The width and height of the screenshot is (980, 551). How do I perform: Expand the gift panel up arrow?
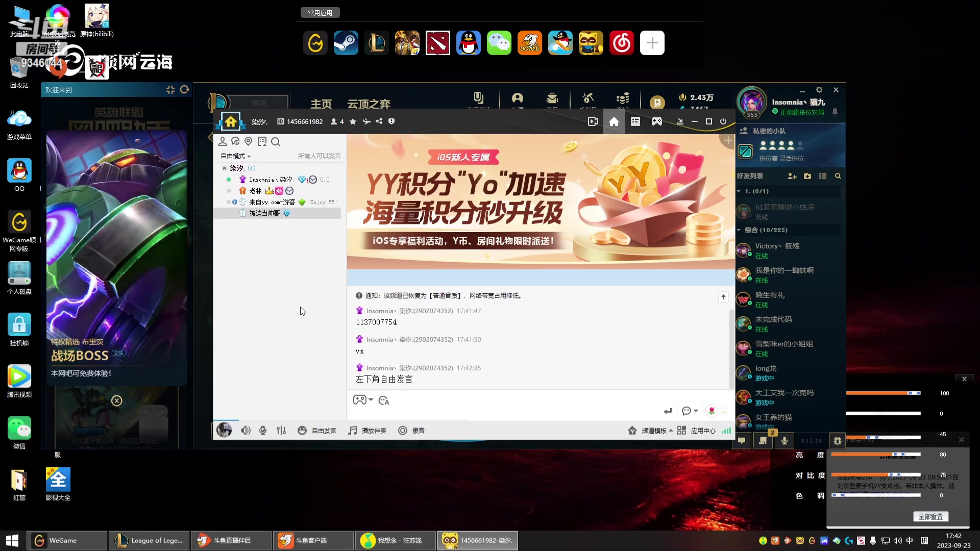(x=724, y=412)
